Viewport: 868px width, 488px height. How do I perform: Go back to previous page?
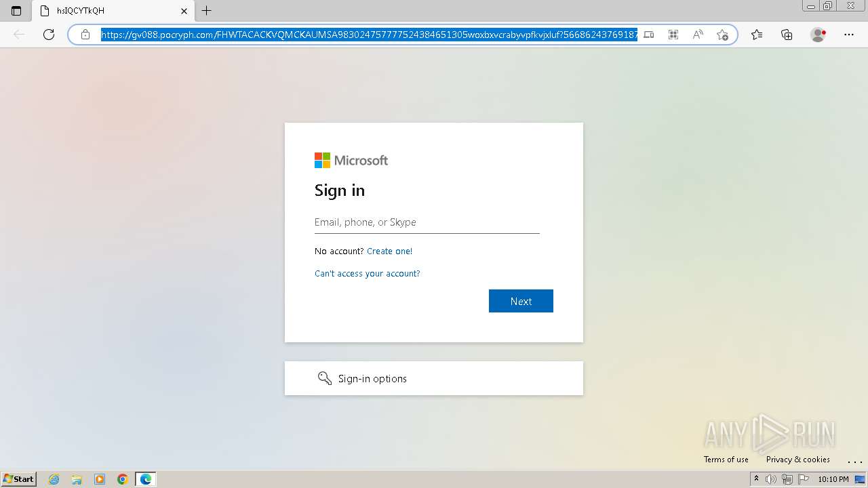pos(19,35)
